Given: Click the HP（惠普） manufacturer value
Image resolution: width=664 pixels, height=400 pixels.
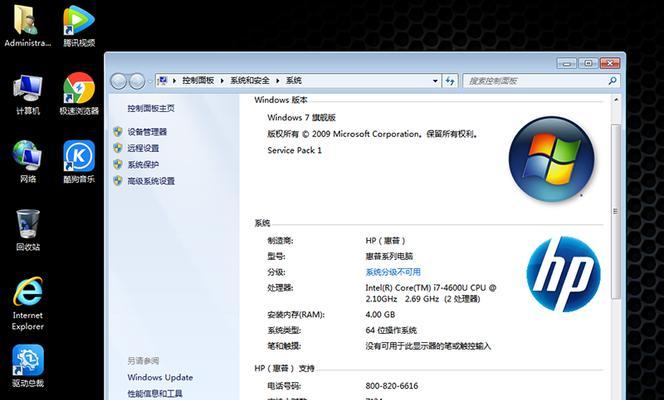Looking at the screenshot, I should pos(385,240).
